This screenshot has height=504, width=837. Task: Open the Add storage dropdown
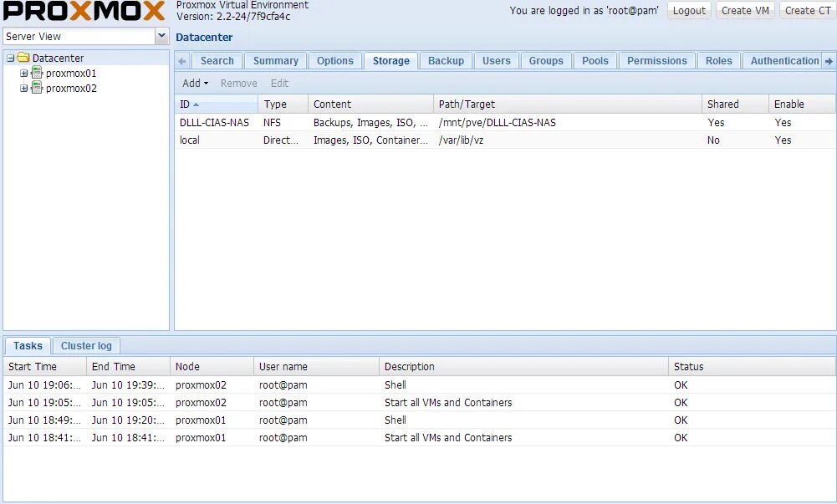(x=195, y=84)
